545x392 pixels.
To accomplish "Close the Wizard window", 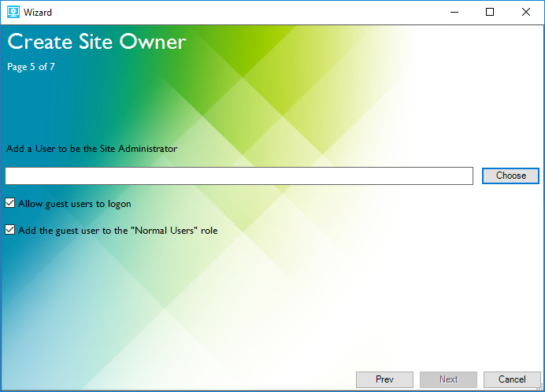I will click(526, 12).
